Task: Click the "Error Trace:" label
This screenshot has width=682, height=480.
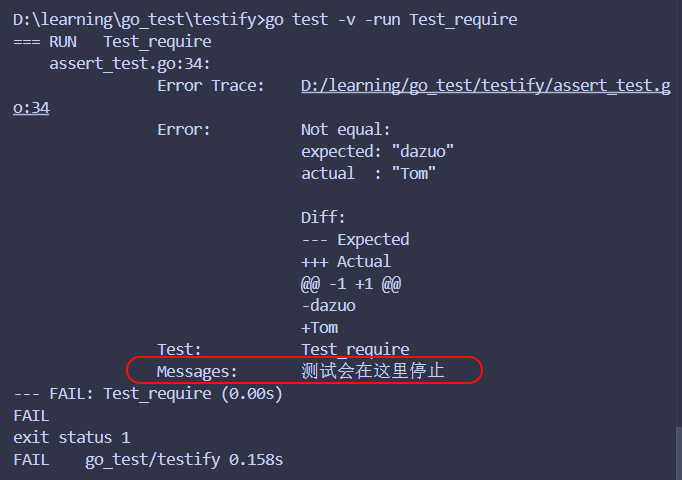Action: (x=210, y=87)
